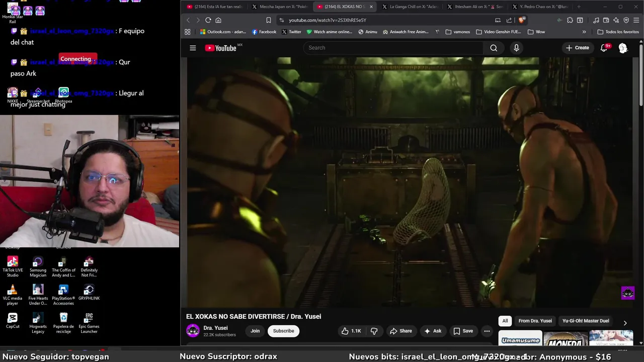Open the Samsung Magician desktop icon

tap(38, 266)
